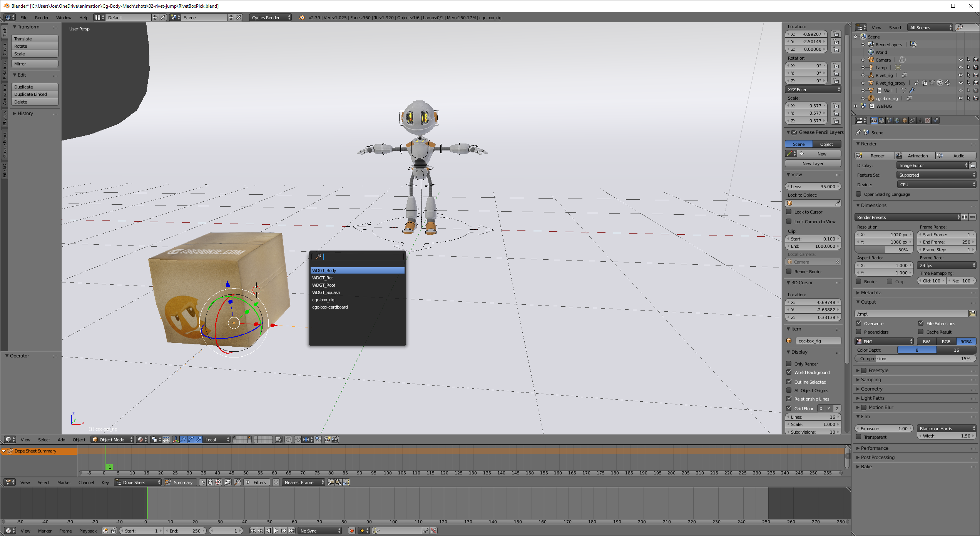
Task: Open the Object Mode dropdown
Action: [x=112, y=439]
